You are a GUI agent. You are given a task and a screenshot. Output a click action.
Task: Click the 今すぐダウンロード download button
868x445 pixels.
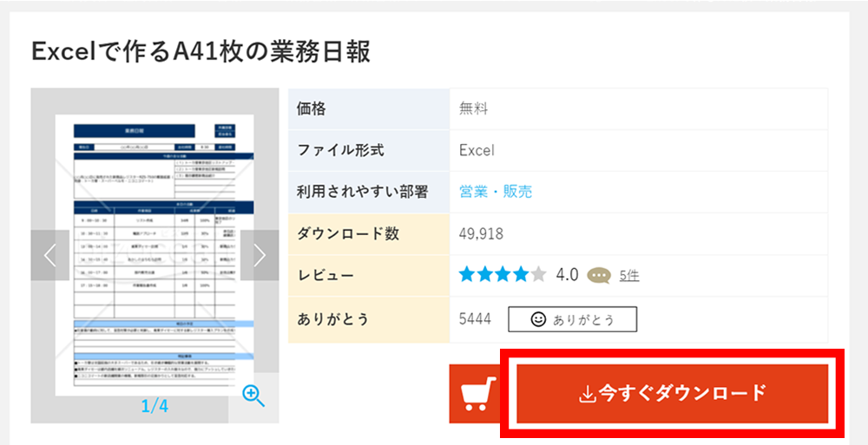point(672,394)
